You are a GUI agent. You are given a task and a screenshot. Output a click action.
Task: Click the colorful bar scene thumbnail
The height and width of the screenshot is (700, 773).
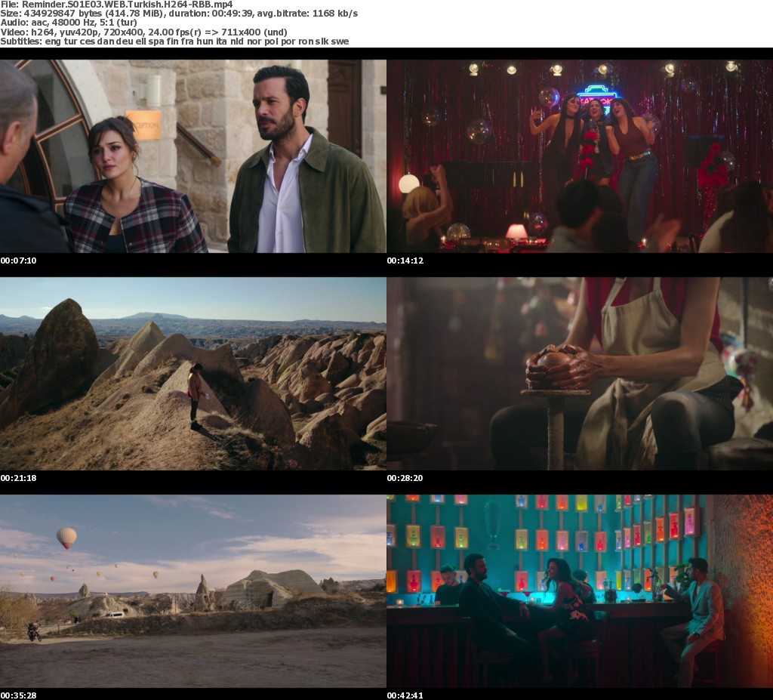[x=580, y=591]
